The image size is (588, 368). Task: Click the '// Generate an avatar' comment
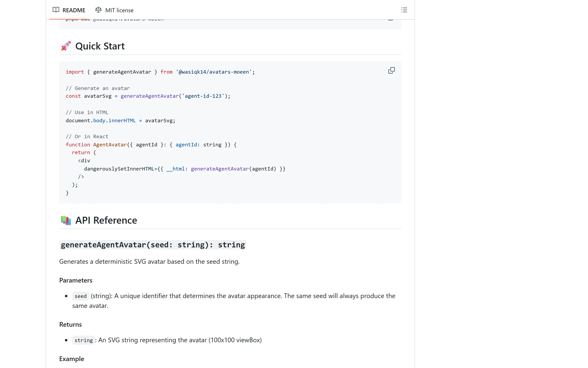tap(98, 88)
